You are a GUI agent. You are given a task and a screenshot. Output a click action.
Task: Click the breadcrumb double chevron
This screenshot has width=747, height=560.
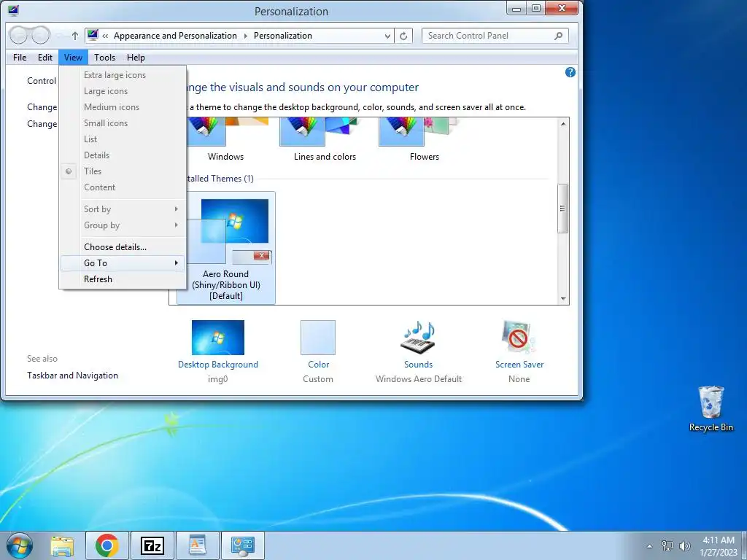(x=105, y=36)
